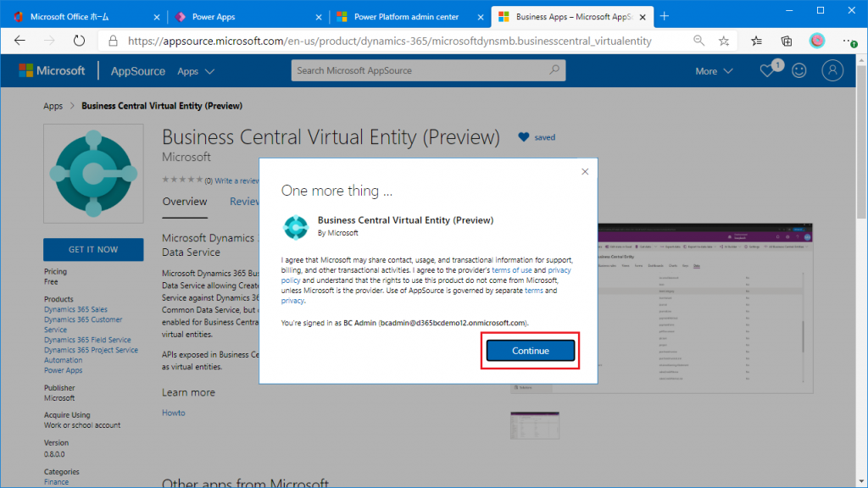The image size is (868, 488).
Task: Open the Power Apps product link
Action: pyautogui.click(x=63, y=370)
